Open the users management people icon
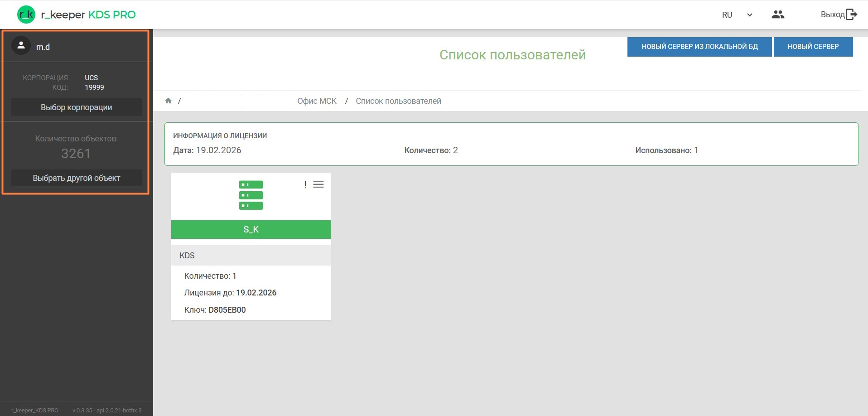The image size is (868, 416). [777, 15]
